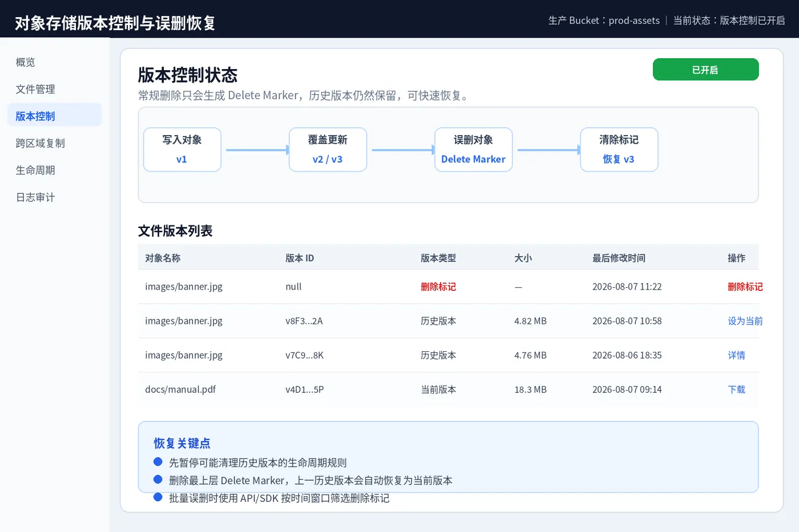The height and width of the screenshot is (532, 799).
Task: Click the 大小 column header
Action: click(x=523, y=258)
